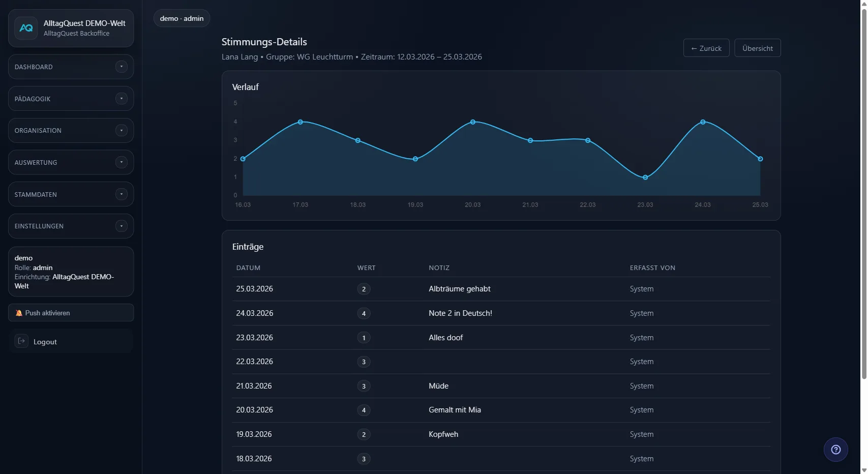868x474 pixels.
Task: Open the Übersicht button
Action: tap(757, 48)
